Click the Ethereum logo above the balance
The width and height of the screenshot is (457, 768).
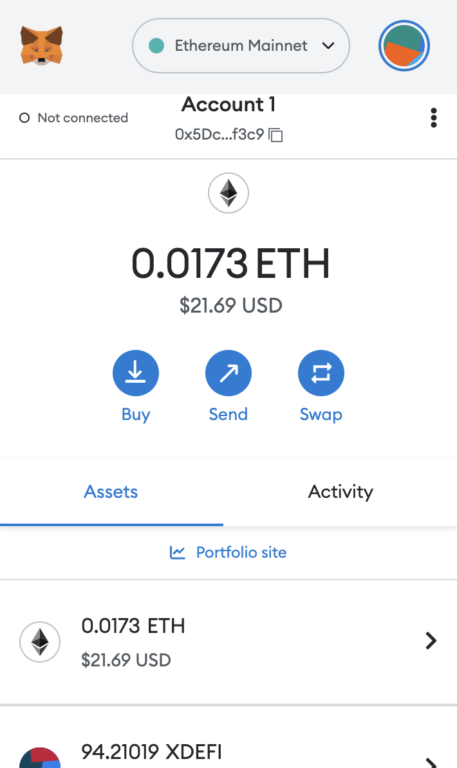click(228, 193)
